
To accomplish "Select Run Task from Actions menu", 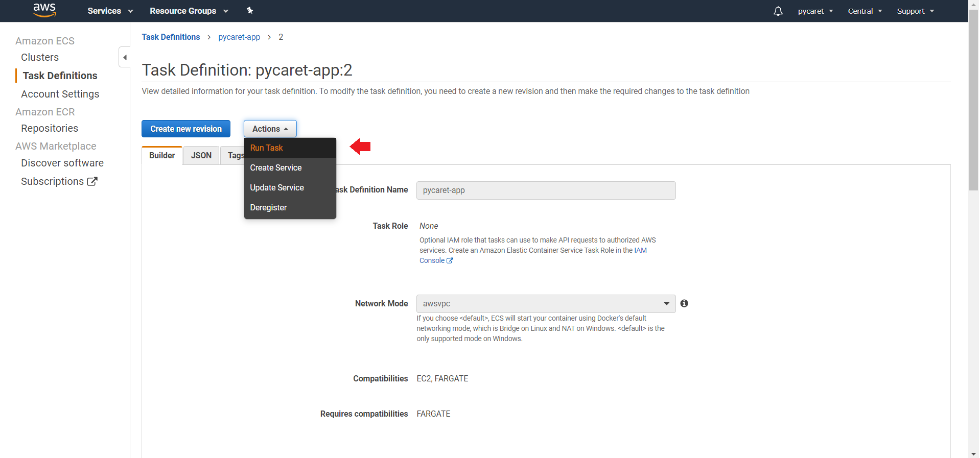I will (266, 148).
